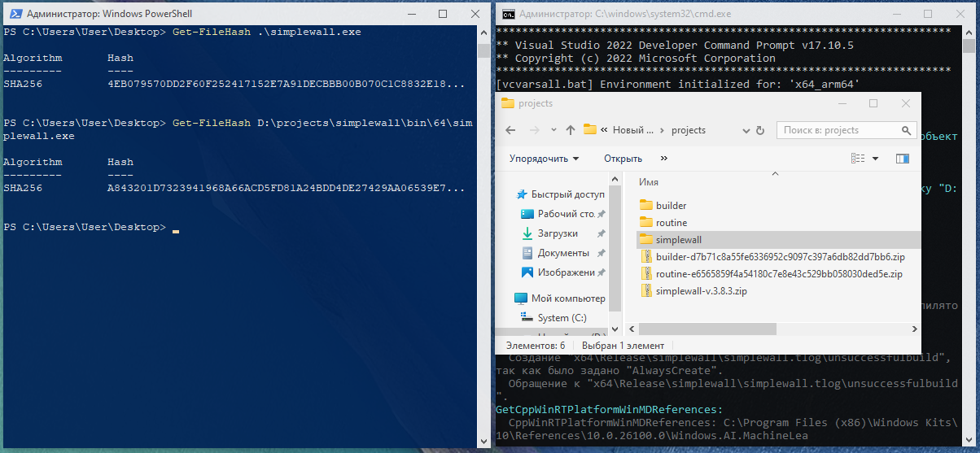Open 'Загрузки' in navigation pane
This screenshot has width=980, height=453.
(558, 233)
